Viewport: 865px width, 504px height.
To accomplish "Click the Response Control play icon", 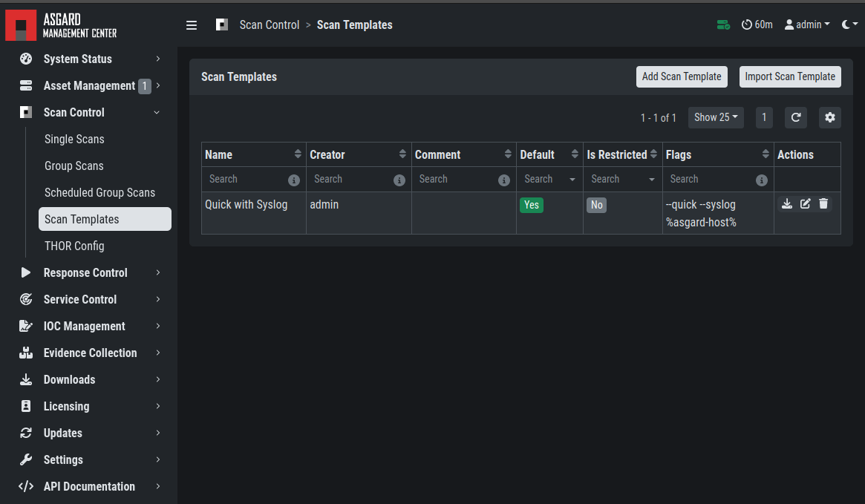I will click(x=26, y=272).
